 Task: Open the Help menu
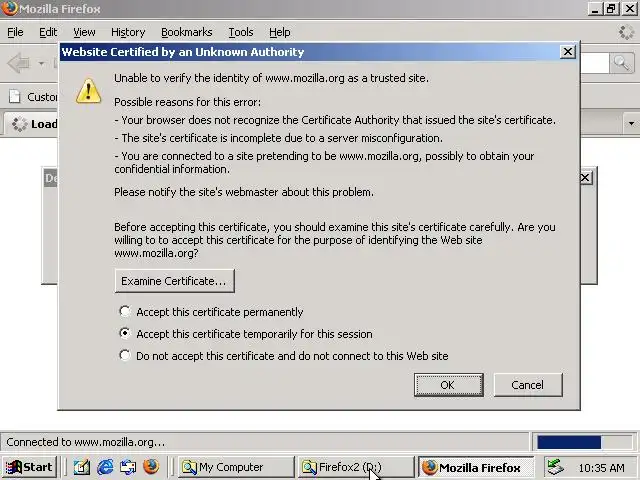pyautogui.click(x=280, y=32)
